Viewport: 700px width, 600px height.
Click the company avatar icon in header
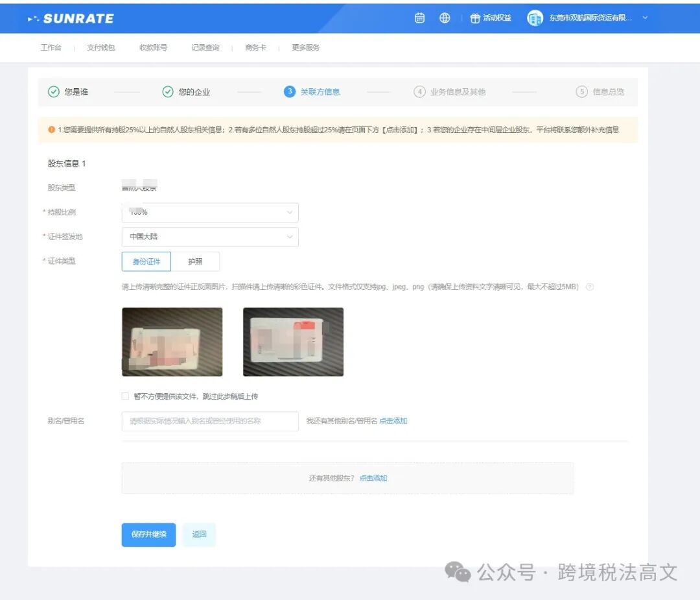(x=534, y=18)
